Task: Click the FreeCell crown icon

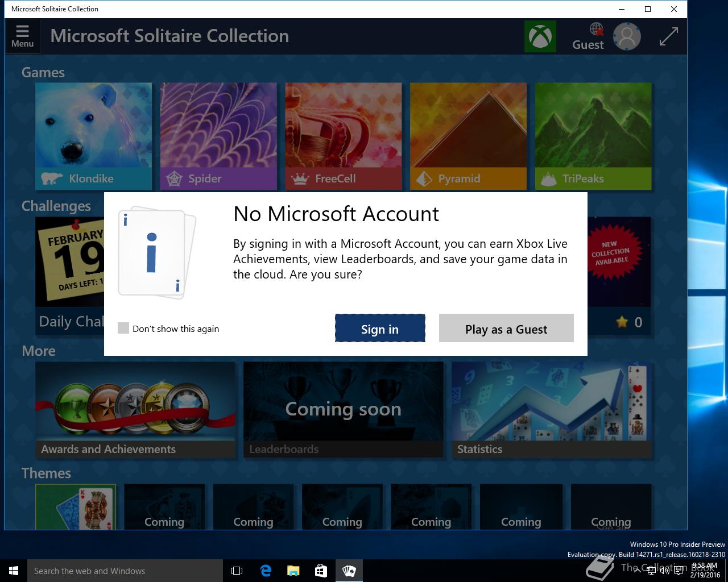Action: tap(300, 180)
